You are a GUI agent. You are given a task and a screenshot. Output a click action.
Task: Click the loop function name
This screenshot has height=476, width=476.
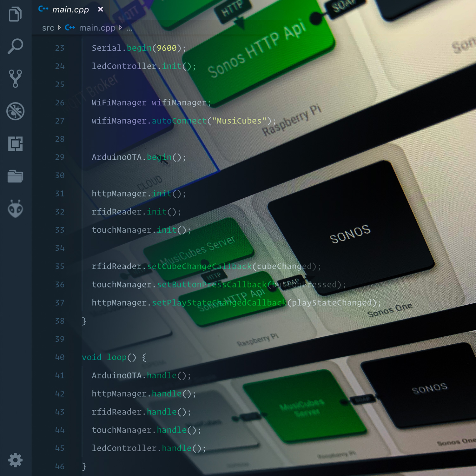point(116,357)
